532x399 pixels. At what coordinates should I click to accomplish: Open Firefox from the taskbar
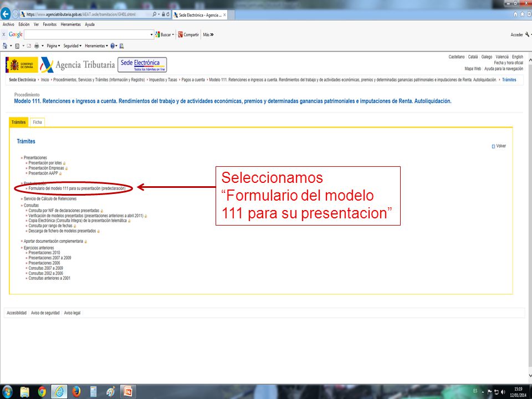(76, 392)
